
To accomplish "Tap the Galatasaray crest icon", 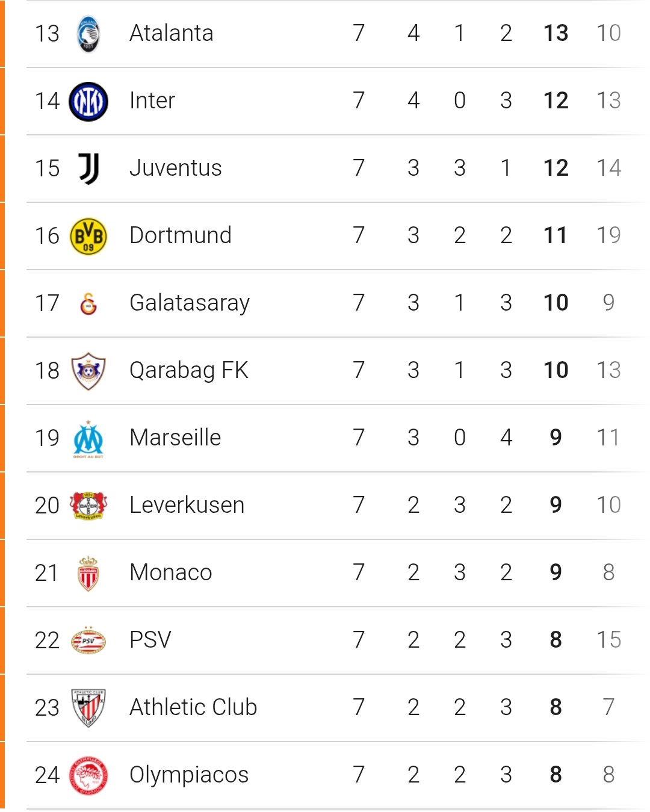I will pos(88,303).
